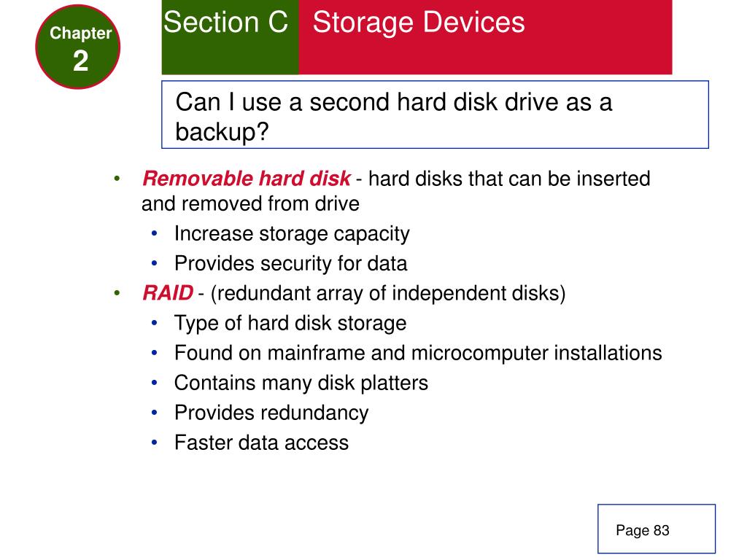
Task: Click the Found on mainframe and microcomputer line
Action: 418,353
